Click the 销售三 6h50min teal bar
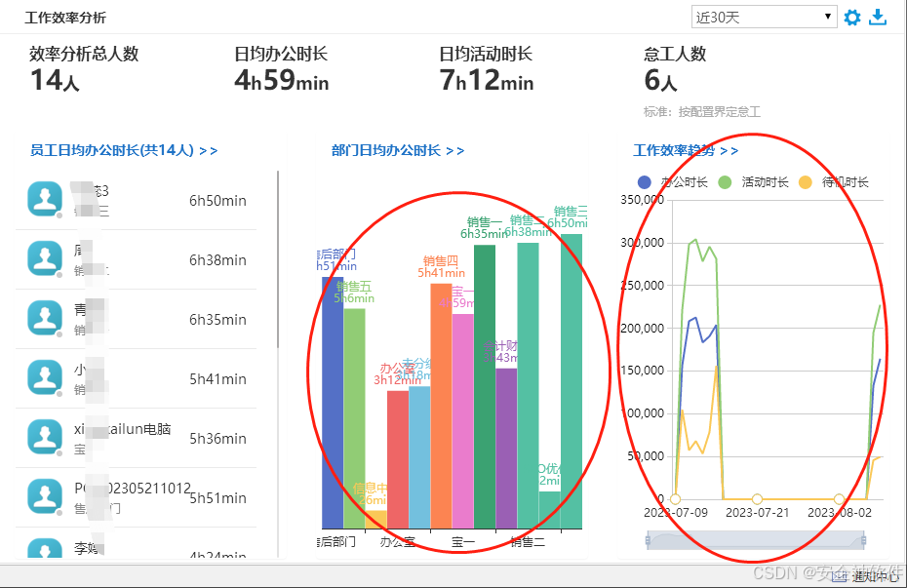Viewport: 907px width, 588px height. (572, 381)
